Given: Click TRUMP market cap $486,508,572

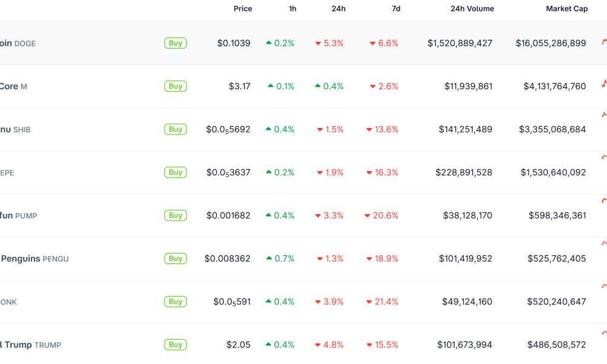Looking at the screenshot, I should 557,344.
